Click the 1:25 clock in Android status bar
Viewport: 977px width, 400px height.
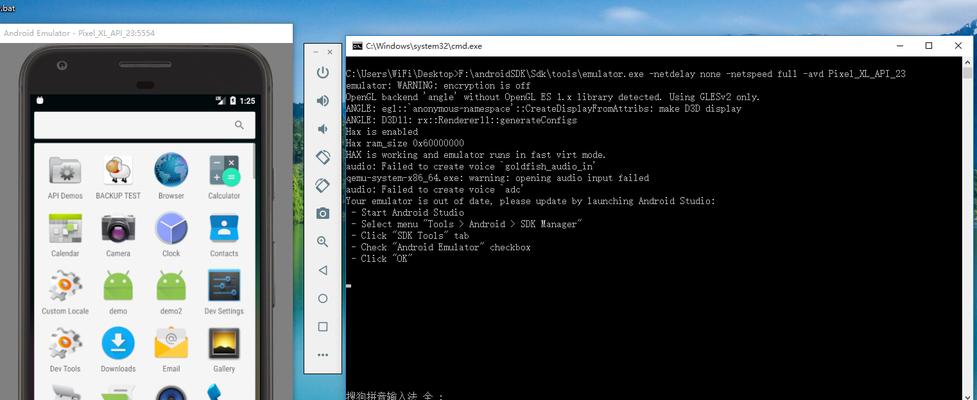[247, 100]
